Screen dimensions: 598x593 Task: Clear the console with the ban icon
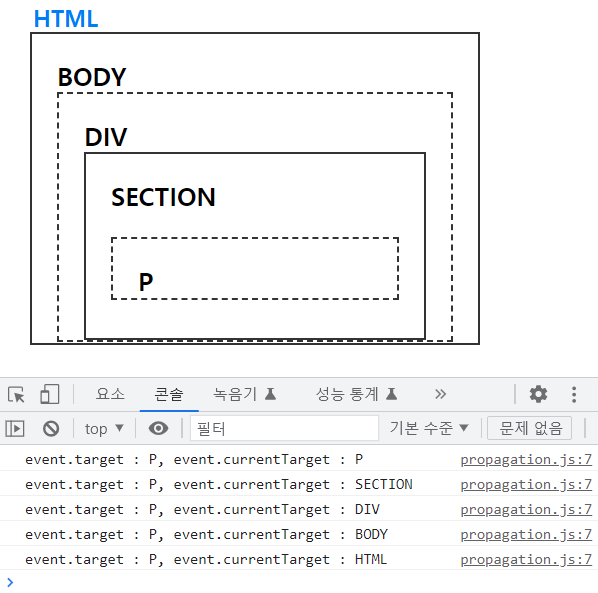pyautogui.click(x=51, y=428)
